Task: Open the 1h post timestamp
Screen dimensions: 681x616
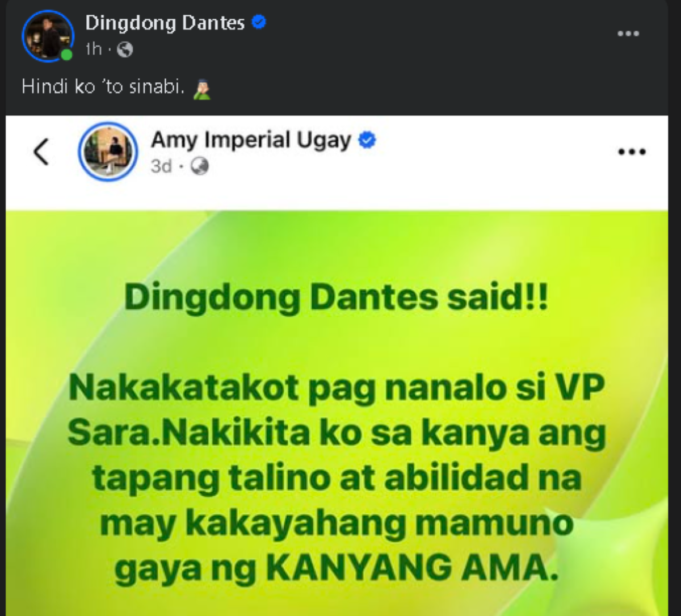Action: [x=93, y=50]
